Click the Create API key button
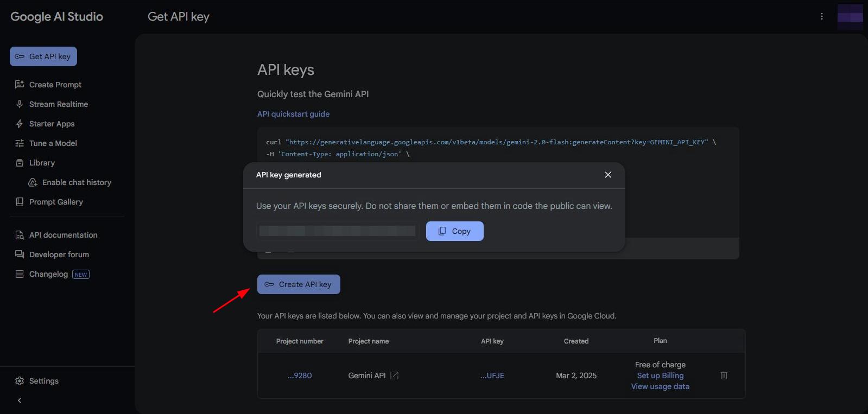868x414 pixels. coord(299,284)
